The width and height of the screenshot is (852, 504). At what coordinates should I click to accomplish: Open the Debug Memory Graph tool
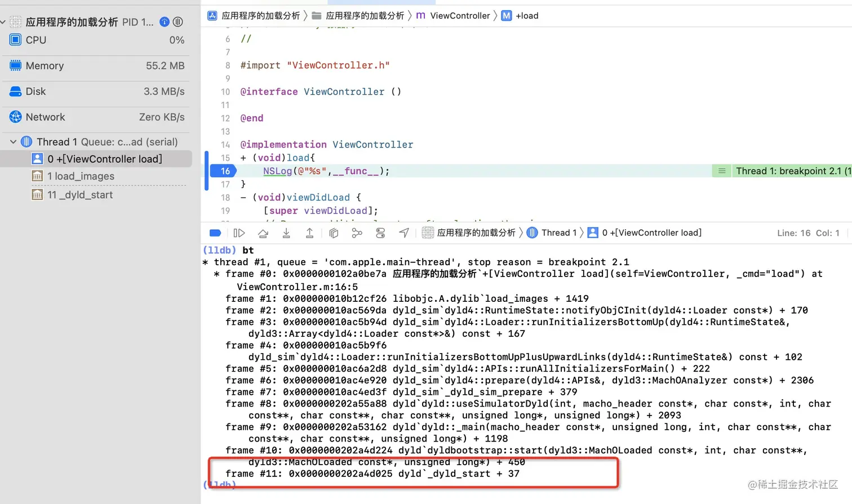[357, 233]
